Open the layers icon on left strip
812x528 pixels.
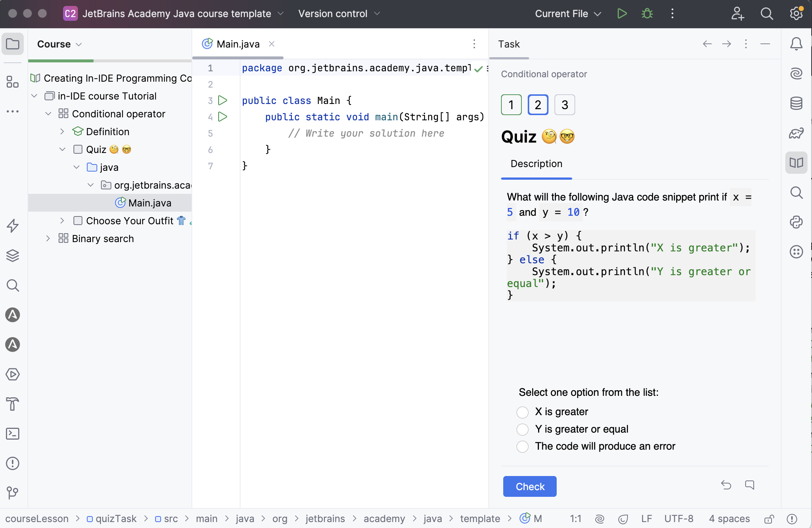click(x=13, y=255)
